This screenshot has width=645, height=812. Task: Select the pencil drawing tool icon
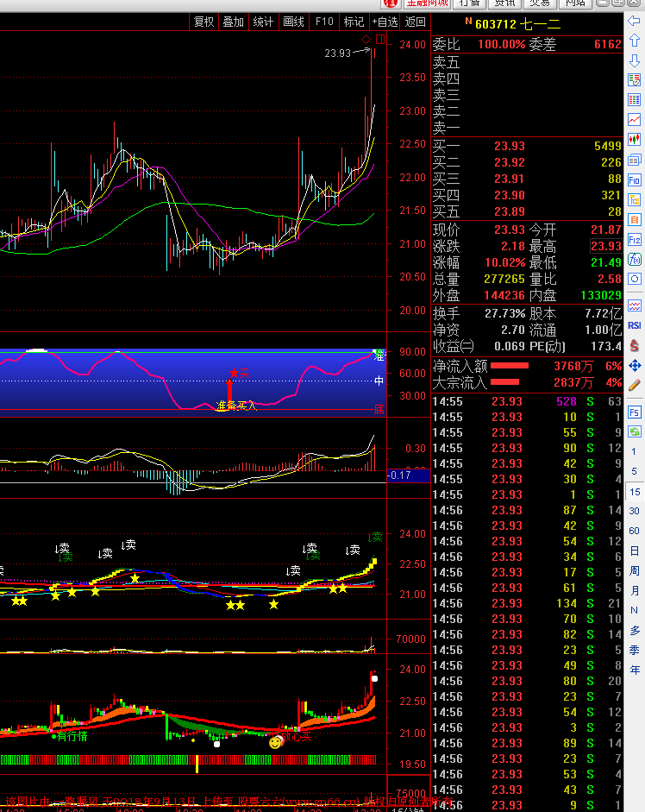[635, 385]
